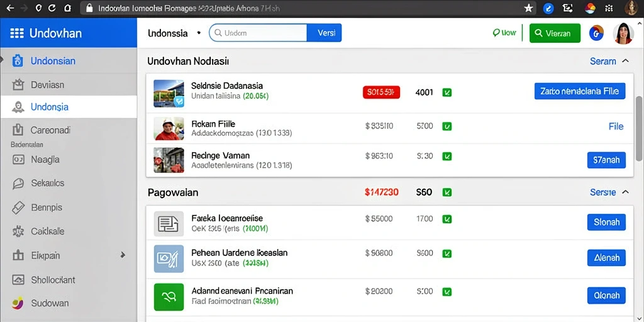
Task: Select Shollockant in the sidebar
Action: point(53,280)
